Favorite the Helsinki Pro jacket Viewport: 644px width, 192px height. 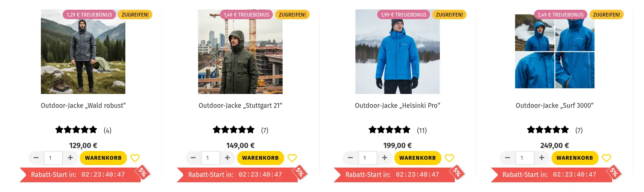(449, 158)
